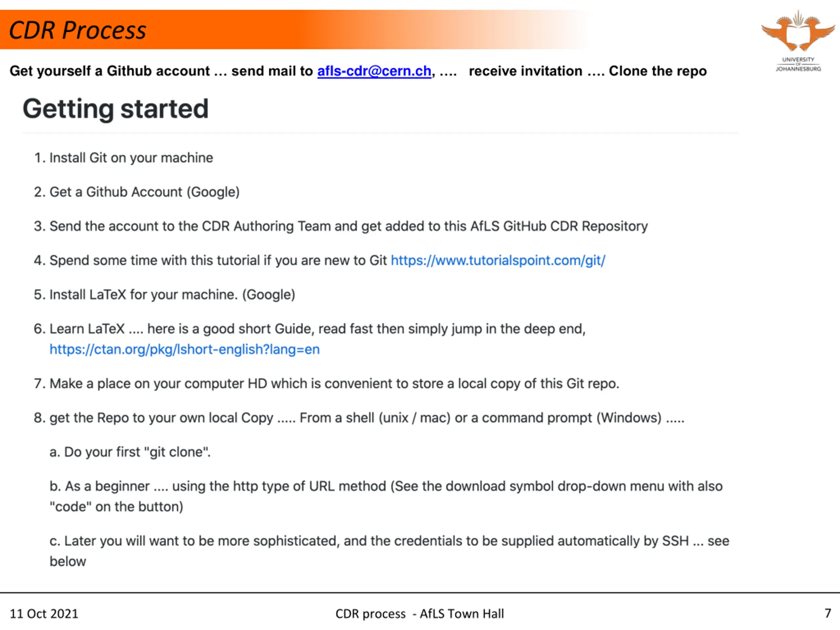840x630 pixels.
Task: Select sub-step b about http URL method
Action: 386,496
